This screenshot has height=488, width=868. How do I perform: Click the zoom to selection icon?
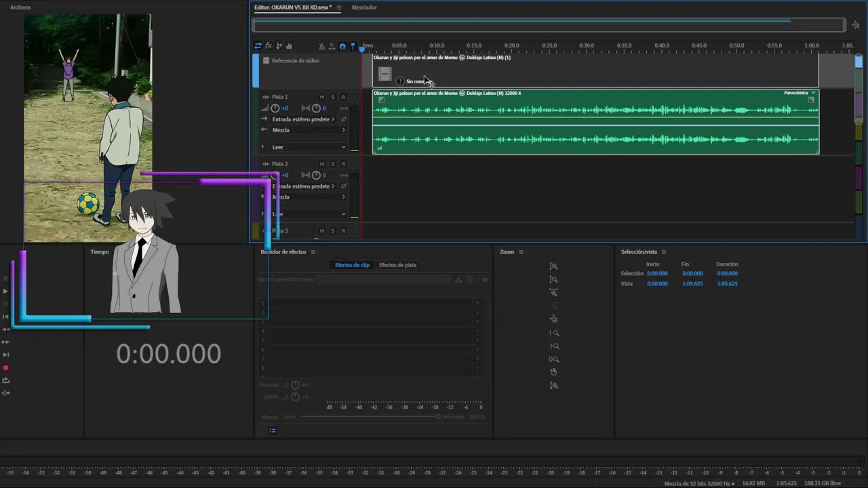554,359
